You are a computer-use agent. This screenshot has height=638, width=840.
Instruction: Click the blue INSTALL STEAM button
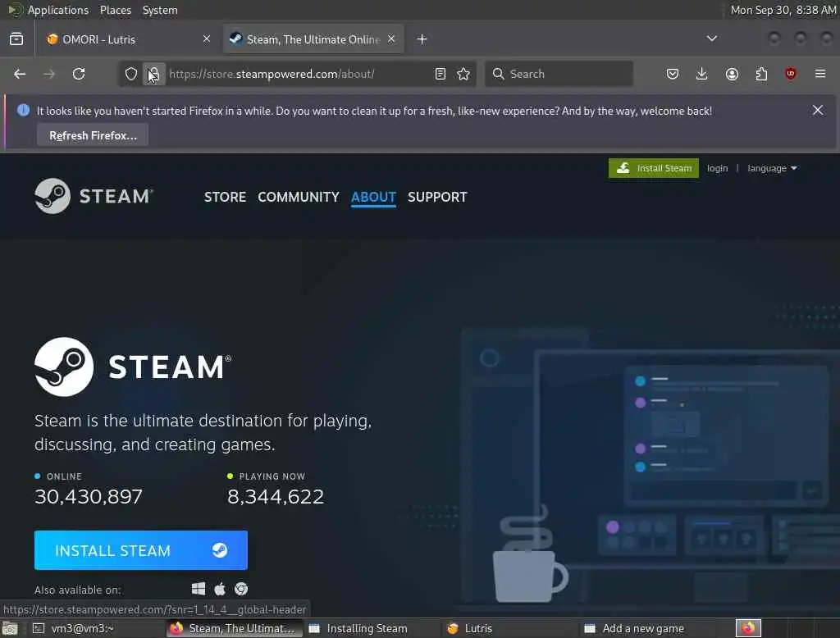(x=141, y=550)
